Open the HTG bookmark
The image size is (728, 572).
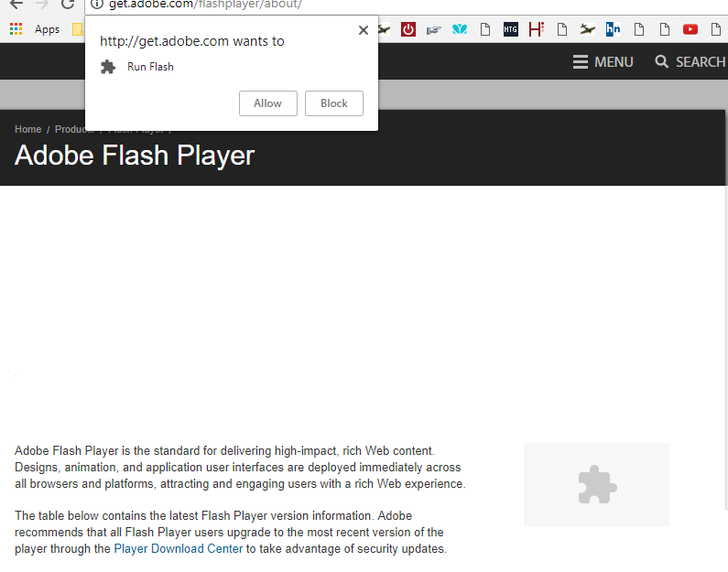point(511,29)
